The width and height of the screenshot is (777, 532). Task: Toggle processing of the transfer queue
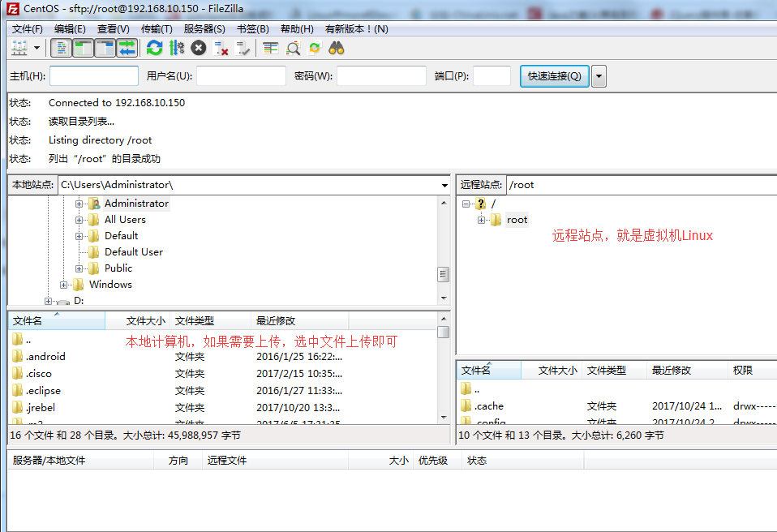pyautogui.click(x=177, y=48)
